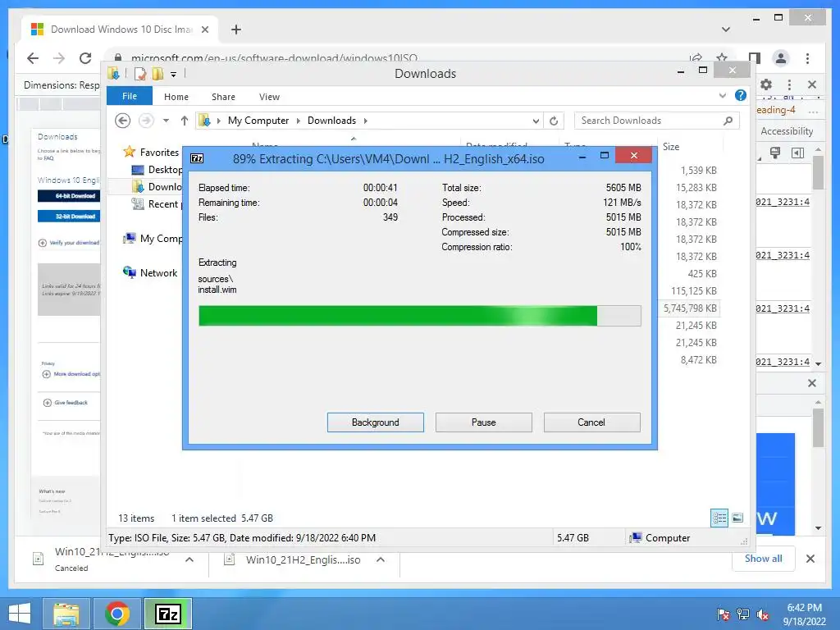Screen dimensions: 840x630
Task: Open Chrome three-dot menu
Action: pos(807,58)
